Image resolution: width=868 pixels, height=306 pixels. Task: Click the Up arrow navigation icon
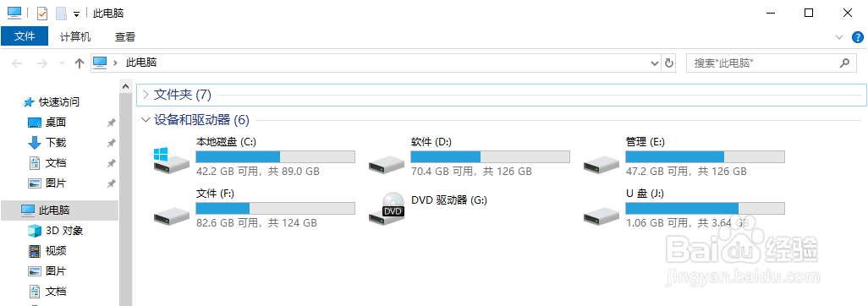coord(80,63)
